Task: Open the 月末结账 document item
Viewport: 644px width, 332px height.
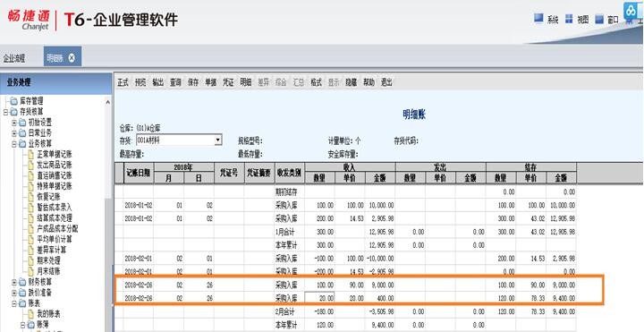Action: coord(45,271)
